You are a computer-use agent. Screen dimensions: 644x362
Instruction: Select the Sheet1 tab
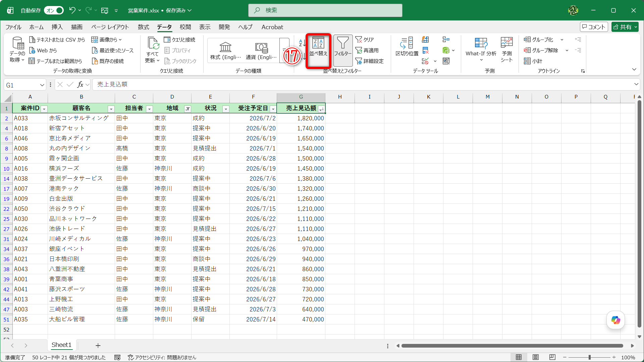click(61, 345)
